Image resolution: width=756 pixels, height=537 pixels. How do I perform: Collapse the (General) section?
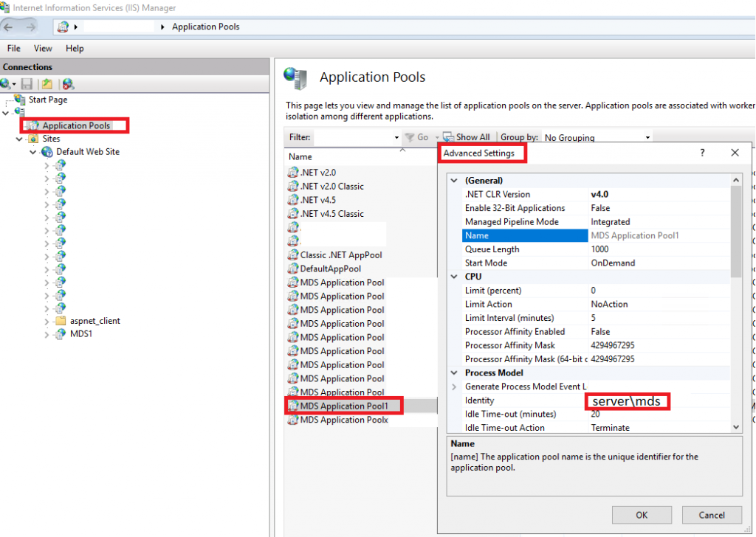point(454,181)
